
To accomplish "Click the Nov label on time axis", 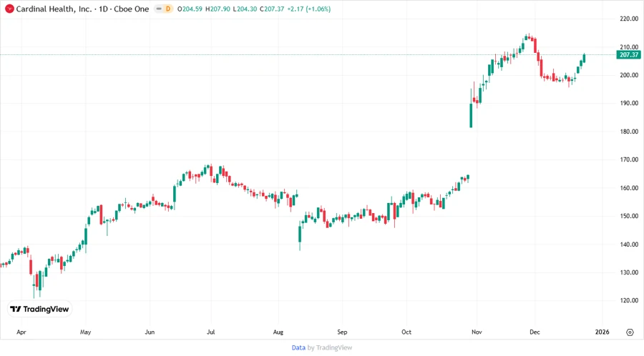I will (x=477, y=332).
